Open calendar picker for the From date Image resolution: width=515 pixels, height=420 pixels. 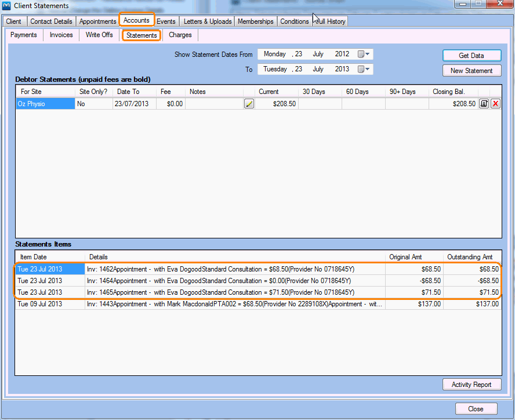[x=360, y=54]
